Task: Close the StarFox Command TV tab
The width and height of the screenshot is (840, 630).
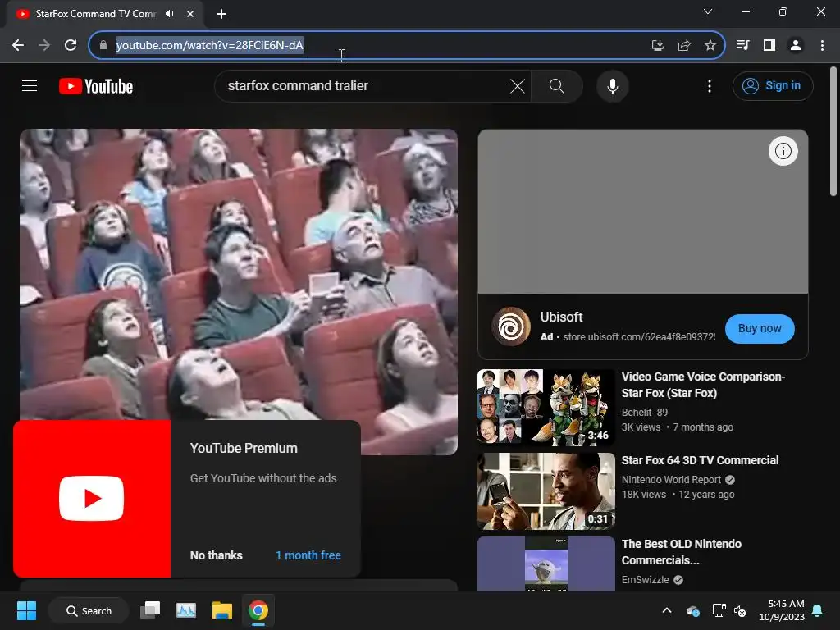Action: [x=190, y=14]
